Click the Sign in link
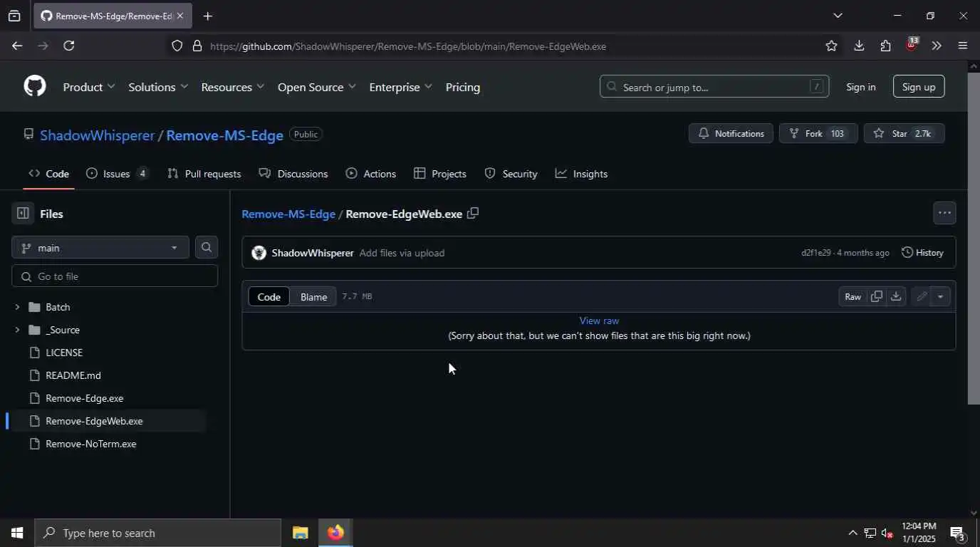 tap(860, 87)
